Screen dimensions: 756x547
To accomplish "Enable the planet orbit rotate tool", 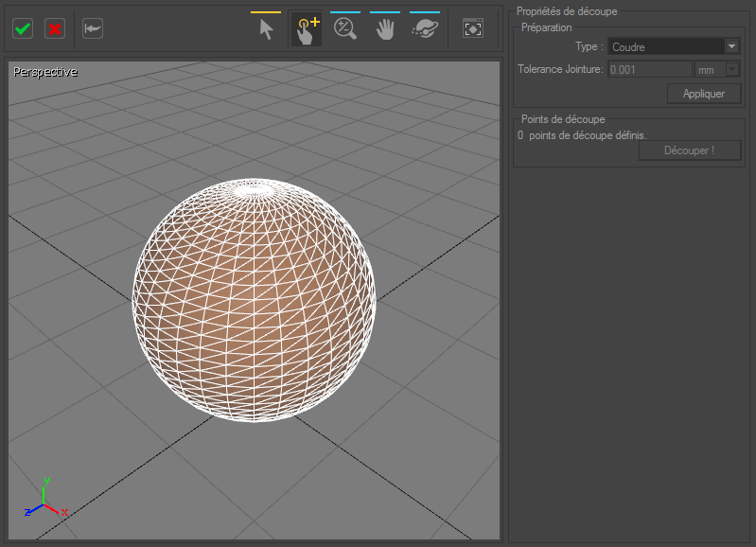I will point(425,29).
